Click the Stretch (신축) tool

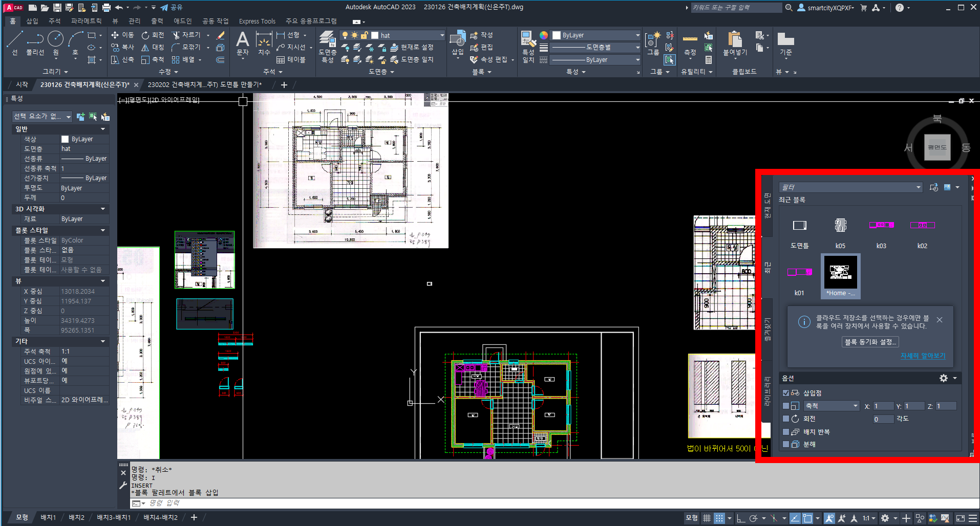(x=122, y=59)
